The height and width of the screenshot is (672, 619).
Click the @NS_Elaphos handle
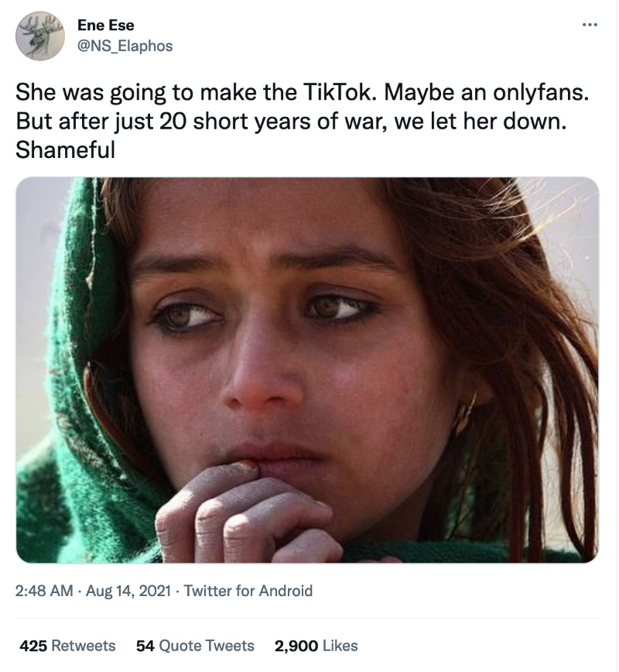click(125, 46)
